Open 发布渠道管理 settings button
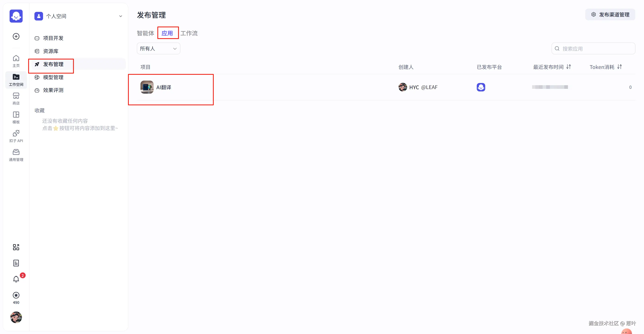The height and width of the screenshot is (334, 644). [x=610, y=15]
